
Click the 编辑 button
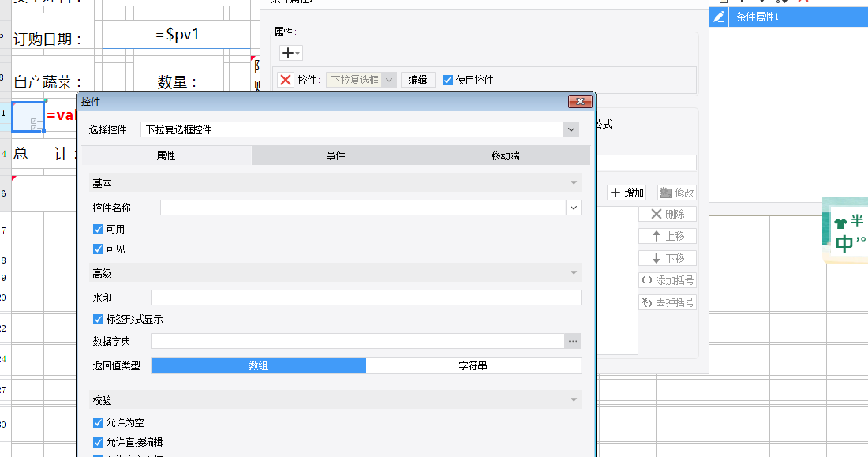coord(417,80)
